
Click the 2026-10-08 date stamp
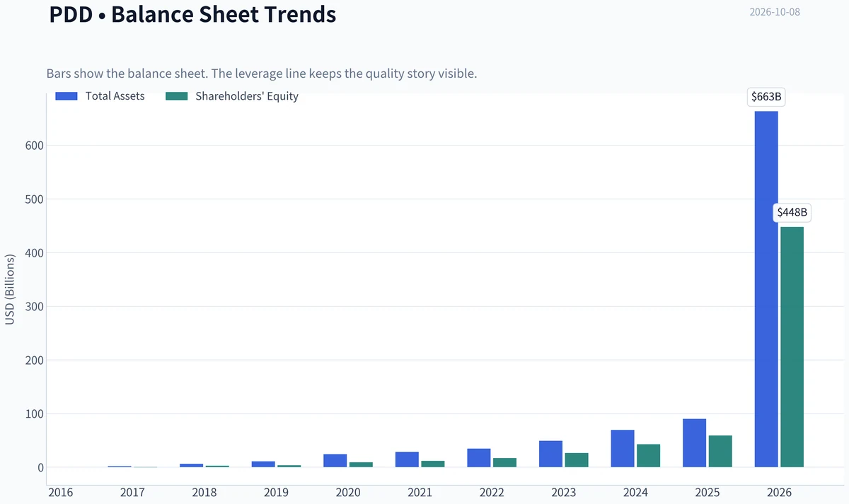(x=775, y=12)
